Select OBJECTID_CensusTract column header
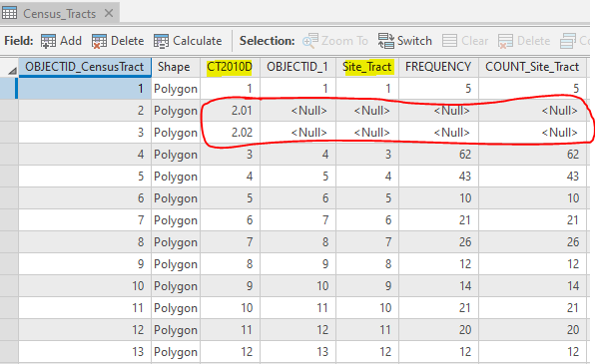The image size is (595, 364). [85, 67]
